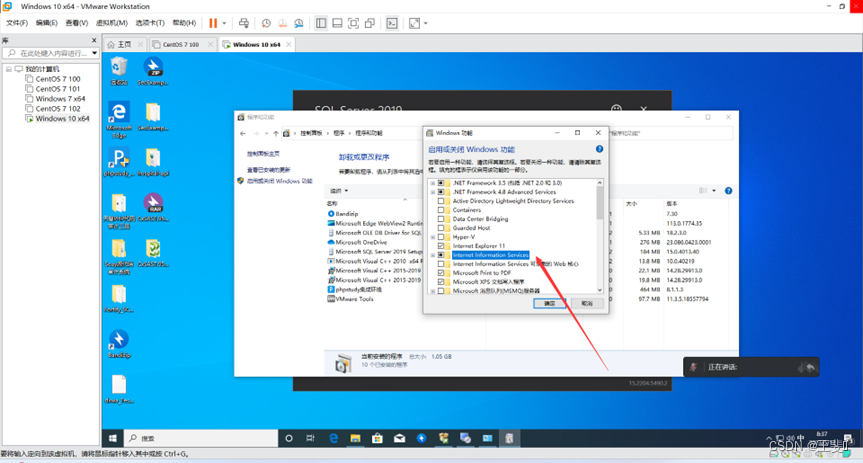Screen dimensions: 863x463
Task: Check the Containers feature
Action: point(441,210)
